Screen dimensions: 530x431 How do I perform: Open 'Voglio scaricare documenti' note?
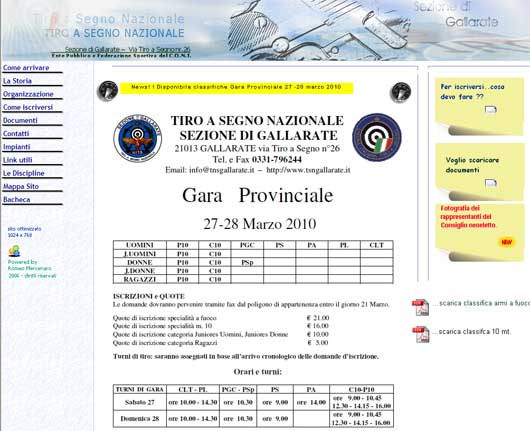point(472,165)
